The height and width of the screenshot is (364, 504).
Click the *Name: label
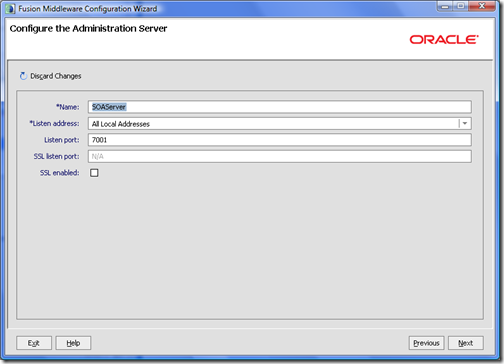[x=68, y=107]
